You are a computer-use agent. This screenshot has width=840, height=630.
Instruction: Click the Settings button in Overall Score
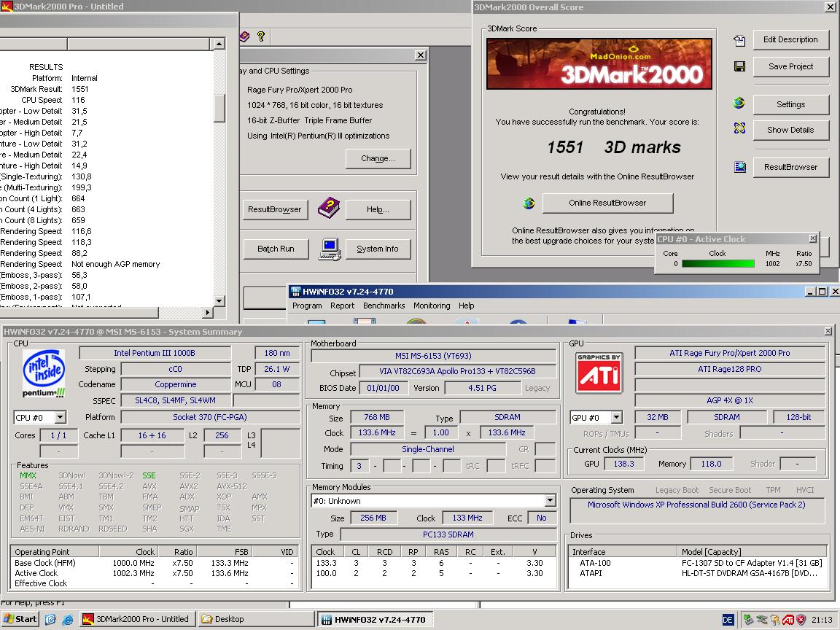pyautogui.click(x=790, y=104)
